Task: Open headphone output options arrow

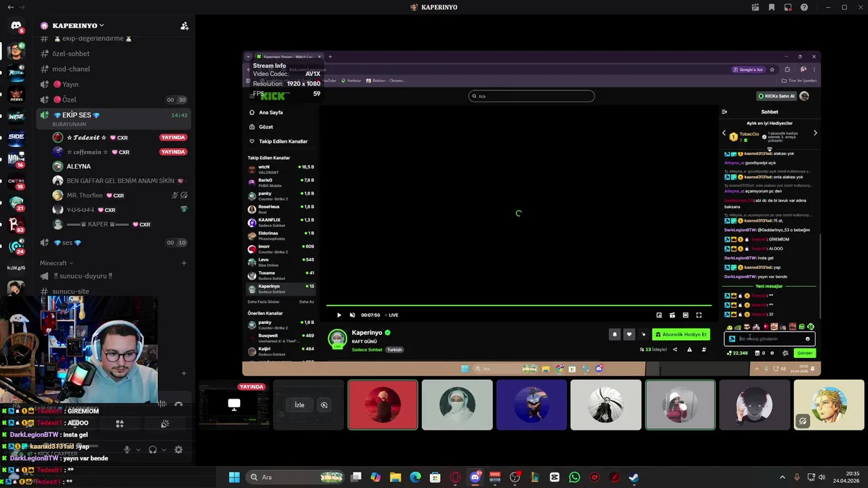Action: tap(164, 449)
